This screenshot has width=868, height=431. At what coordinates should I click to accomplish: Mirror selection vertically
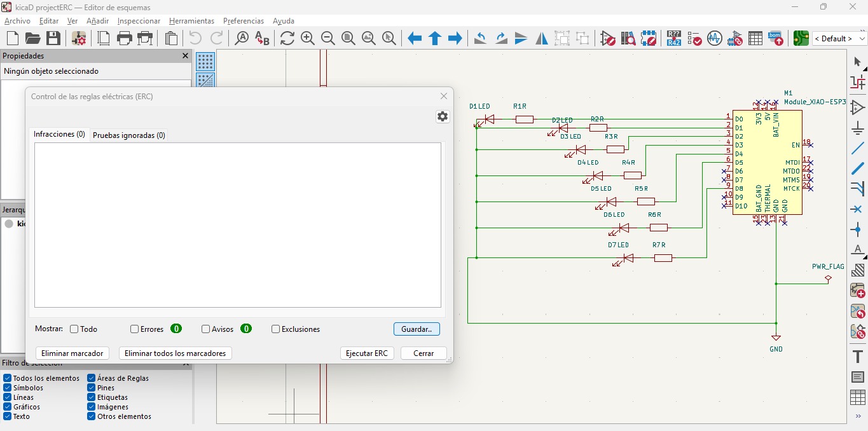tap(521, 38)
